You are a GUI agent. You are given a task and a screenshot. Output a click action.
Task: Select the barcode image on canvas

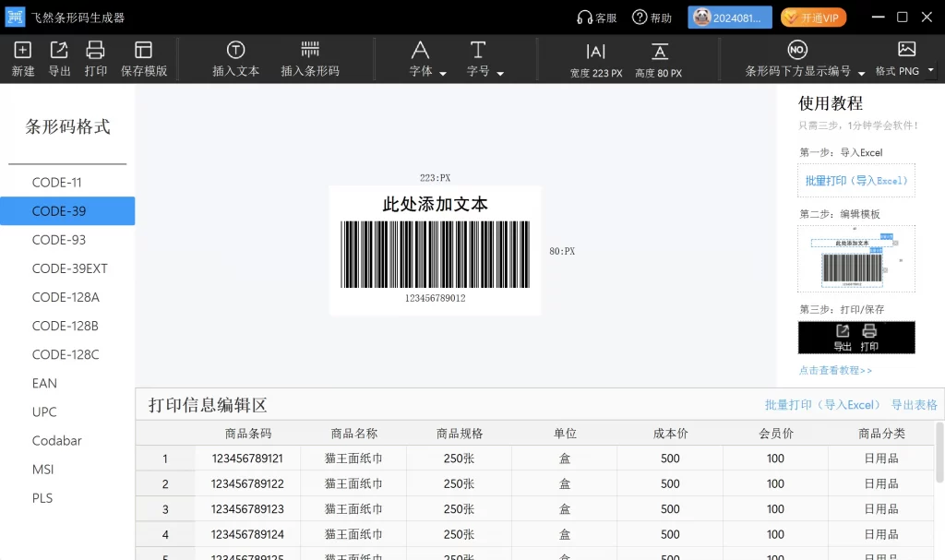pos(436,255)
